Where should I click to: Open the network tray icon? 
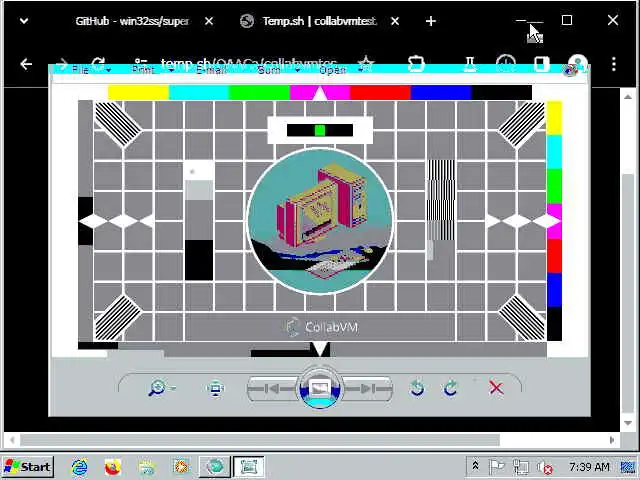pos(520,466)
